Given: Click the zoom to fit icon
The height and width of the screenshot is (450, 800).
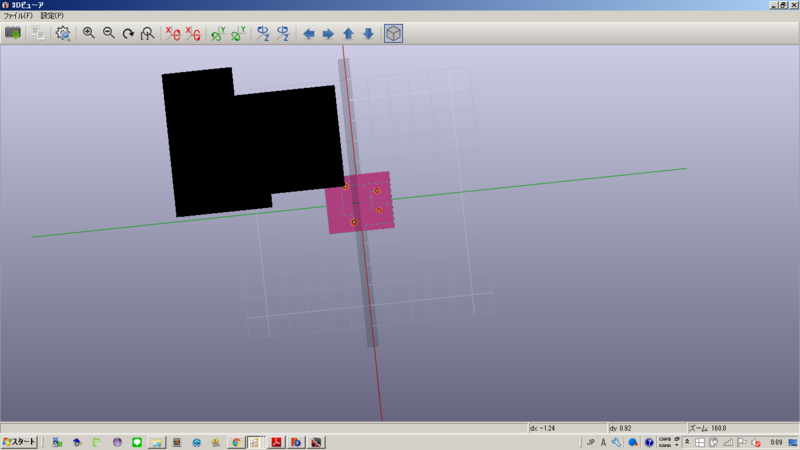Looking at the screenshot, I should pos(147,34).
